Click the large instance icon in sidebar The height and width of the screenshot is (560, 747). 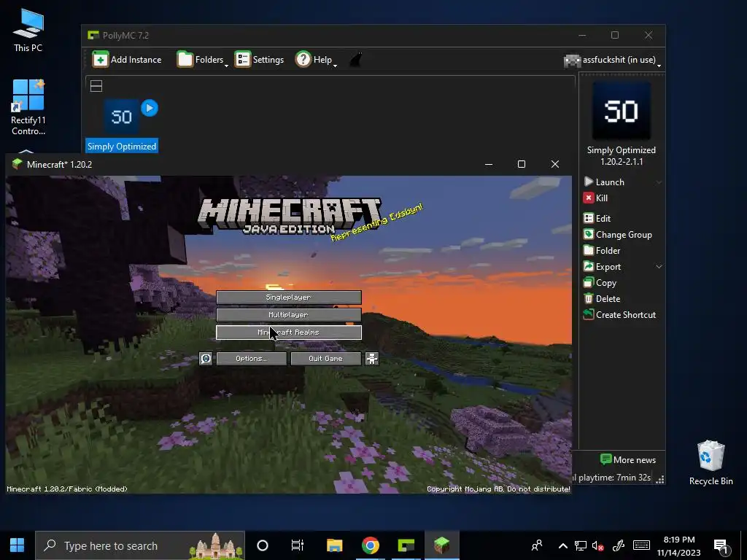click(x=622, y=111)
